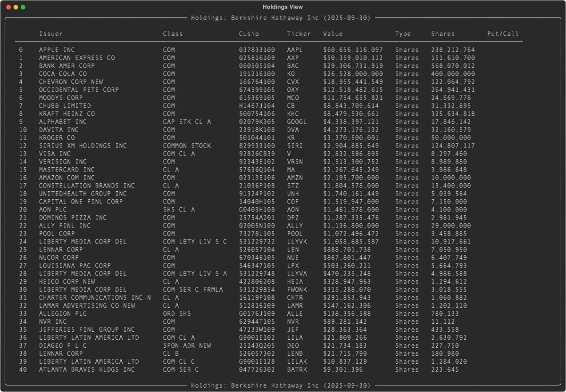The width and height of the screenshot is (566, 392).
Task: Click the value $60,656,116,097
Action: pyautogui.click(x=353, y=50)
